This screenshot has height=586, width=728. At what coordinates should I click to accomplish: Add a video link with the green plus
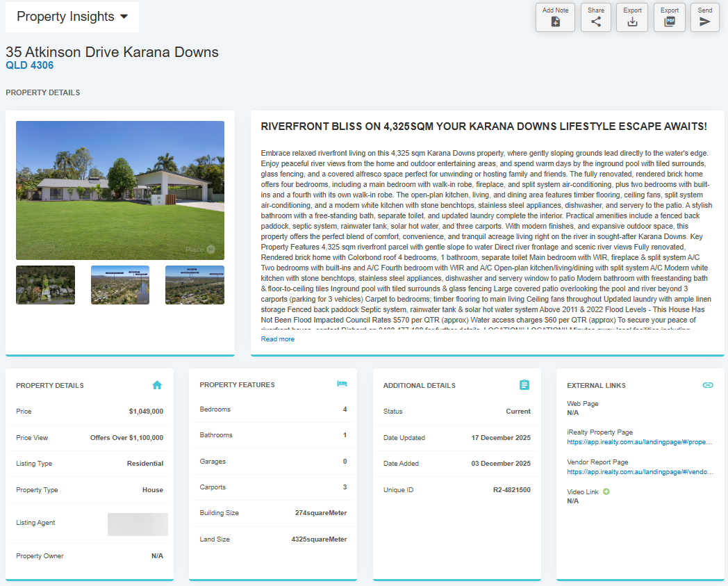pyautogui.click(x=606, y=491)
